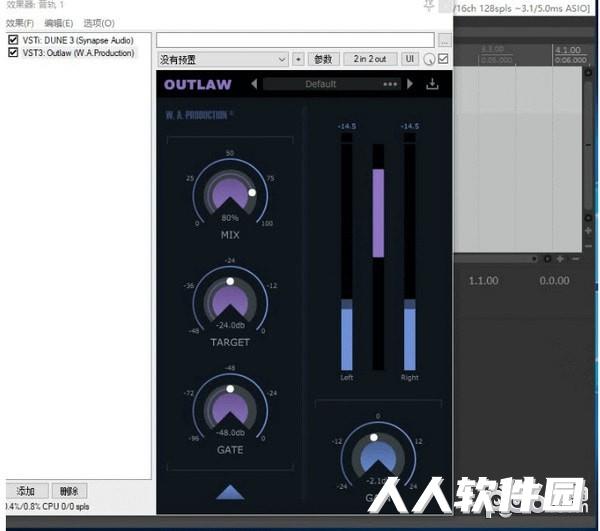This screenshot has width=600, height=531.
Task: Click the 参数 button
Action: coord(323,59)
